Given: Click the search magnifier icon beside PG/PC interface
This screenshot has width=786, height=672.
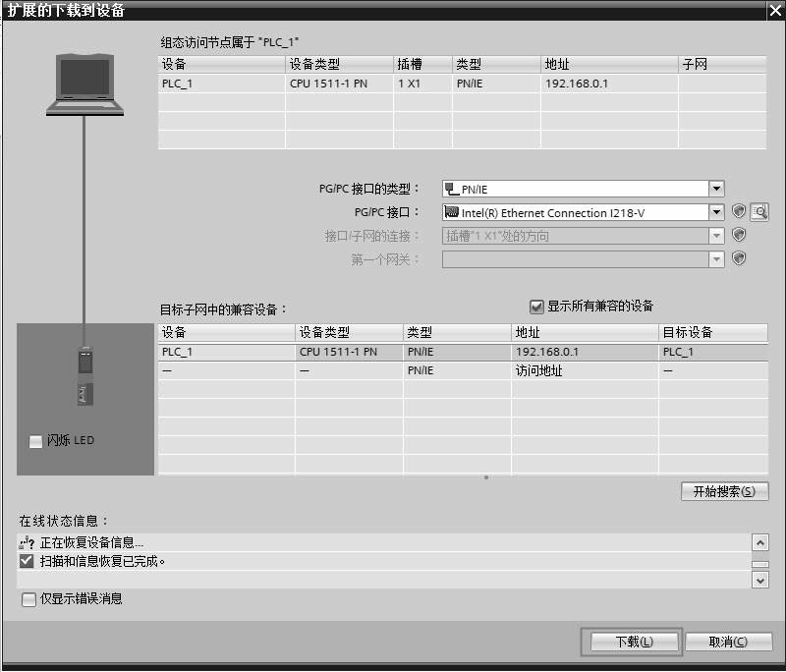Looking at the screenshot, I should 759,212.
